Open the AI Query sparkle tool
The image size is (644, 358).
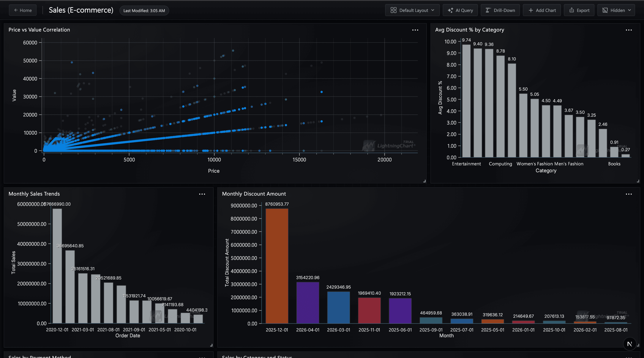460,10
